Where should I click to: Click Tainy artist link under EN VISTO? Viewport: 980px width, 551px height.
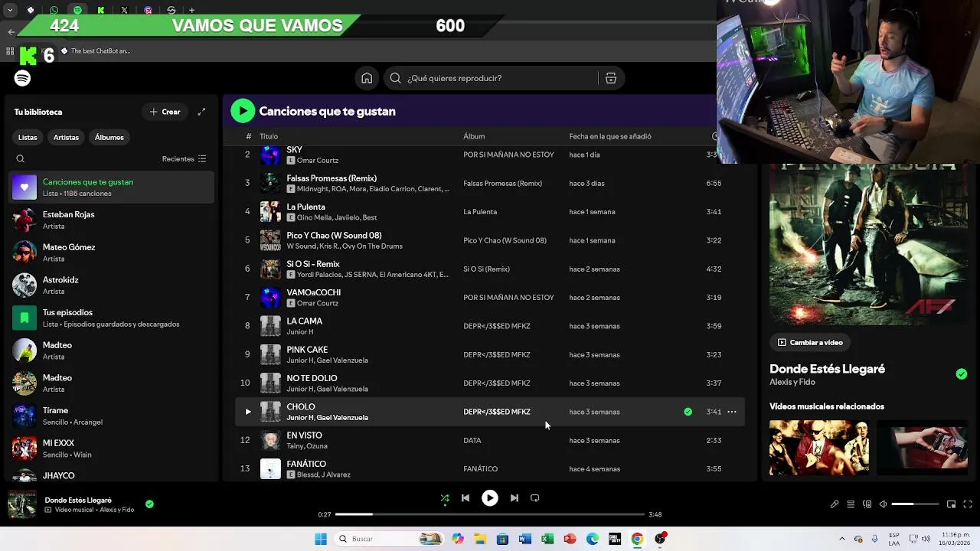click(x=296, y=446)
